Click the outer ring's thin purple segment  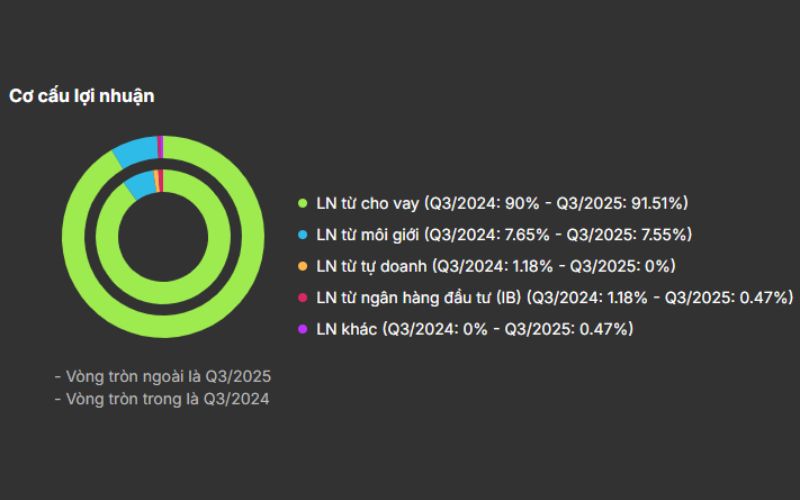click(160, 144)
